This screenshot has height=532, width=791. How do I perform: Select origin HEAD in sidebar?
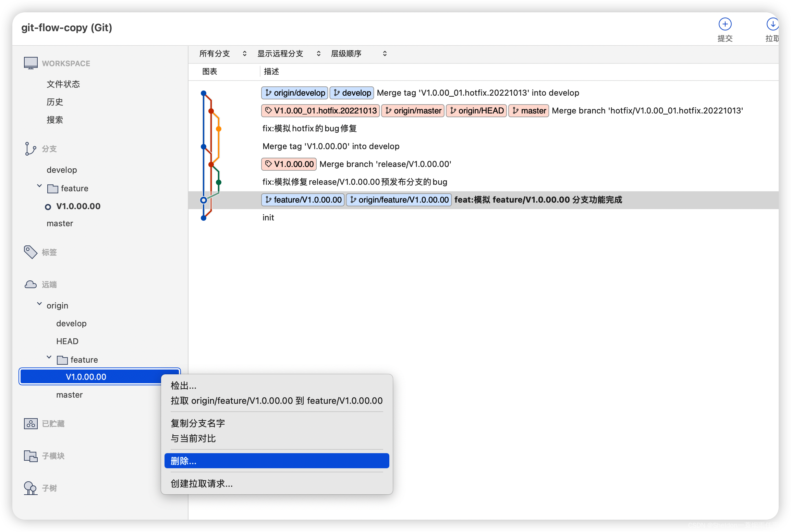tap(68, 341)
